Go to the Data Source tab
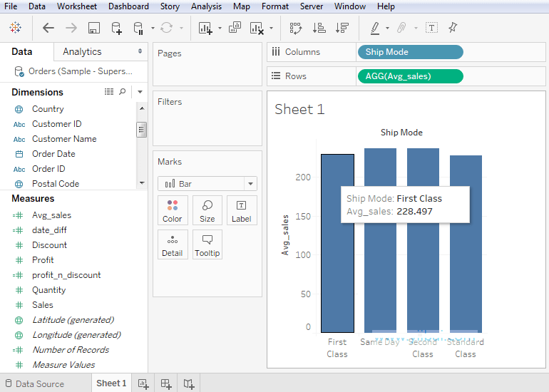 [35, 384]
